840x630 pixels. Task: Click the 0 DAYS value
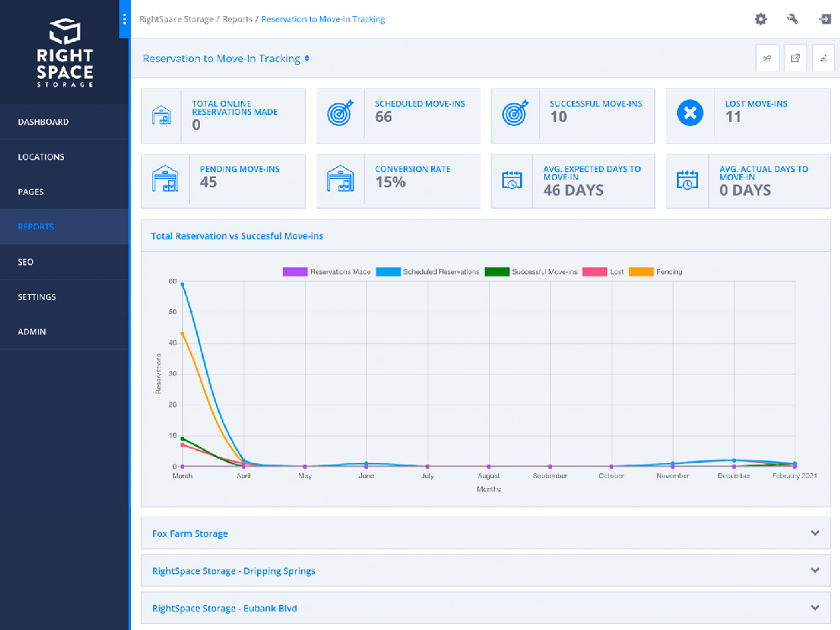745,190
